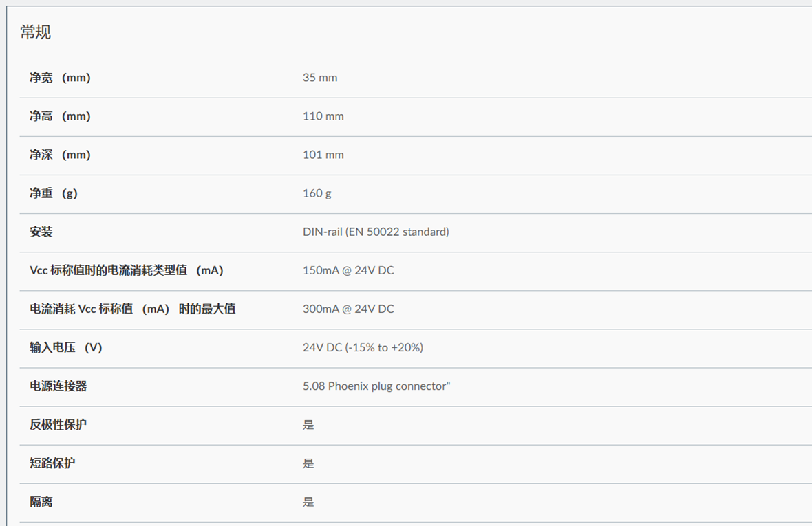Click the 电源连接器 label

(x=58, y=386)
